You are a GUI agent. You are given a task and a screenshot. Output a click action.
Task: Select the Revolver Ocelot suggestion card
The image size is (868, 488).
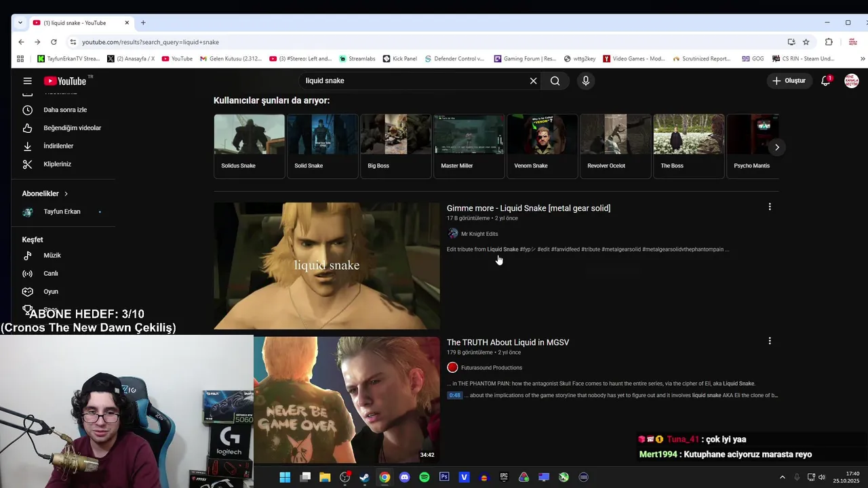click(x=616, y=146)
